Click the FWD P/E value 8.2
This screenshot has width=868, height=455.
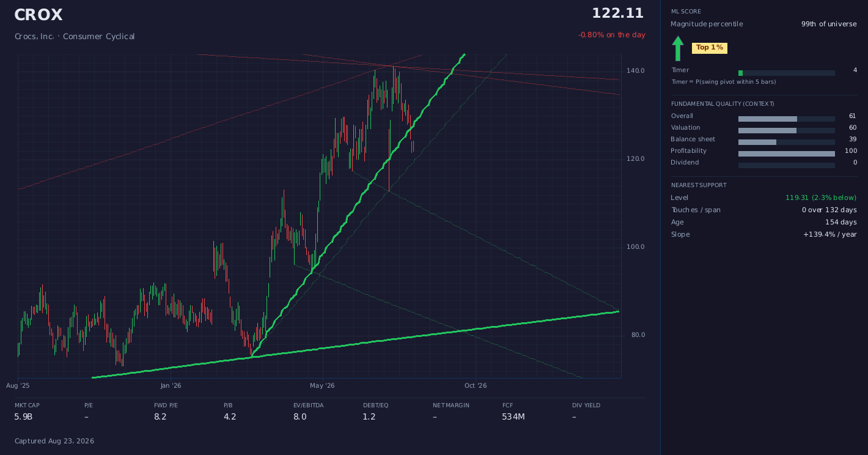point(160,417)
